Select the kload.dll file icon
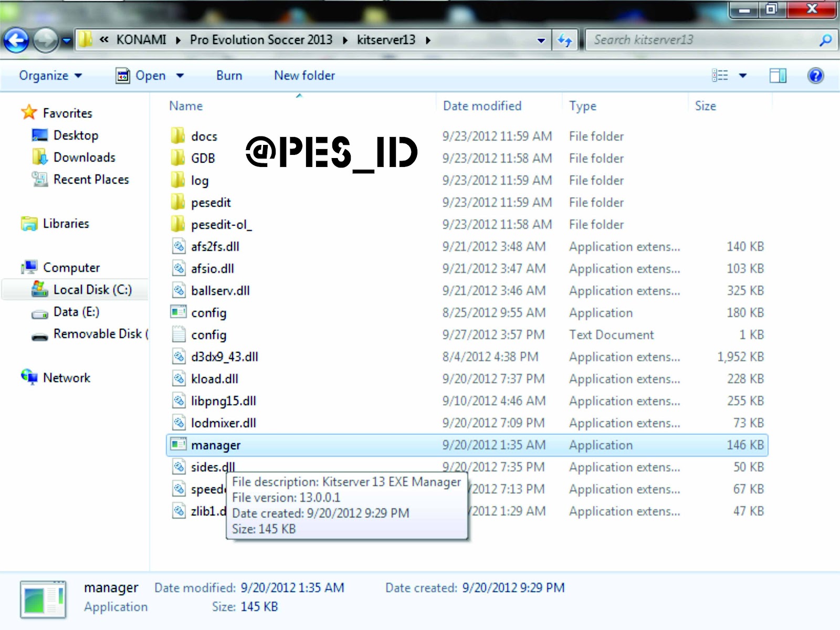840x630 pixels. [x=179, y=379]
